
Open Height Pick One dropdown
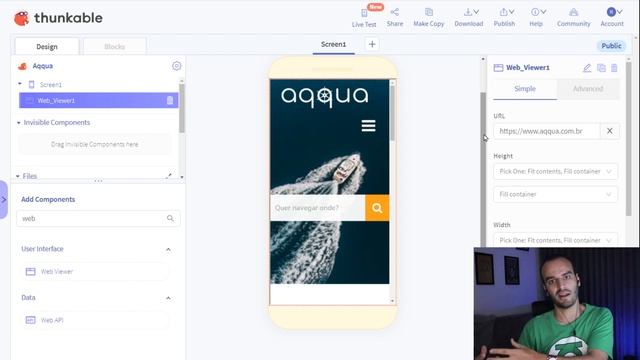[x=556, y=171]
